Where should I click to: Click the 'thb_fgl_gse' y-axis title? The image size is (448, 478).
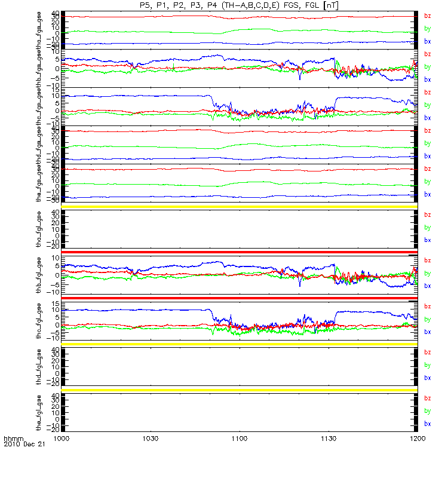tap(38, 275)
